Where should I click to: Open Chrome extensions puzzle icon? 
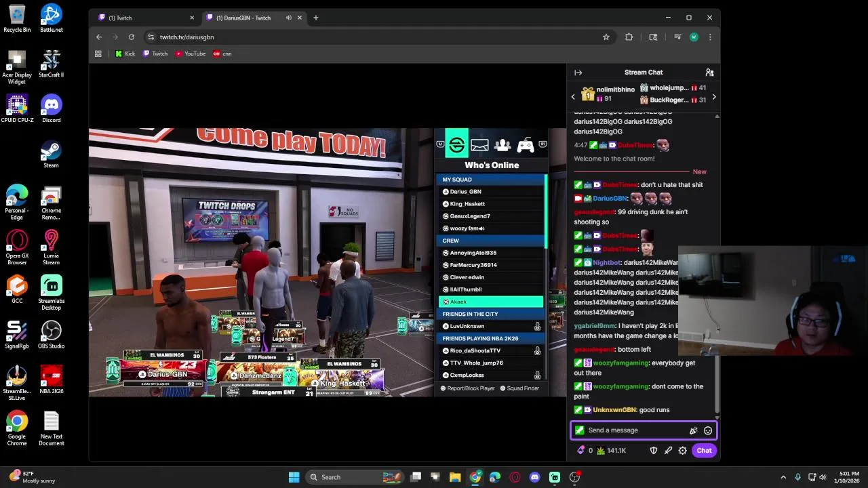point(629,37)
